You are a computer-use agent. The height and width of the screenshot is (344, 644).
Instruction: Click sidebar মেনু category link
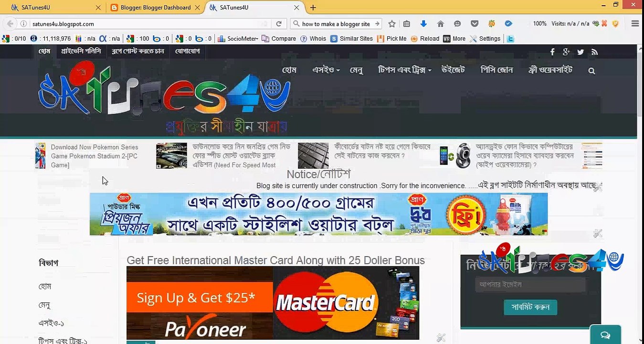[x=44, y=305]
